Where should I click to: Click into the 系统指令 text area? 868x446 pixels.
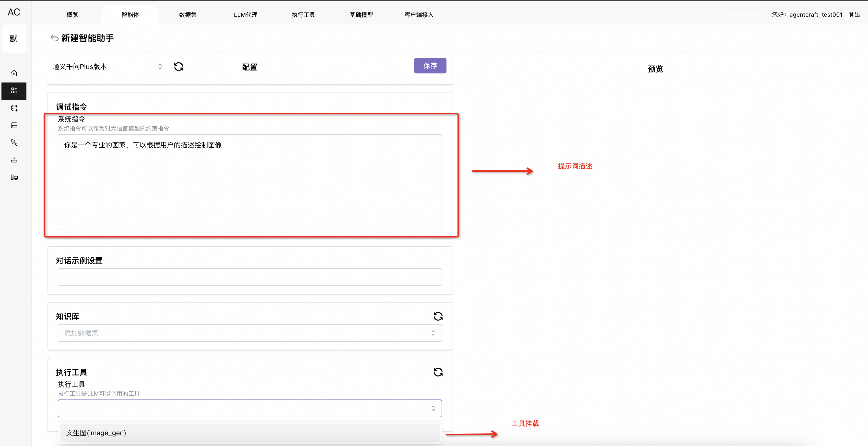(249, 182)
